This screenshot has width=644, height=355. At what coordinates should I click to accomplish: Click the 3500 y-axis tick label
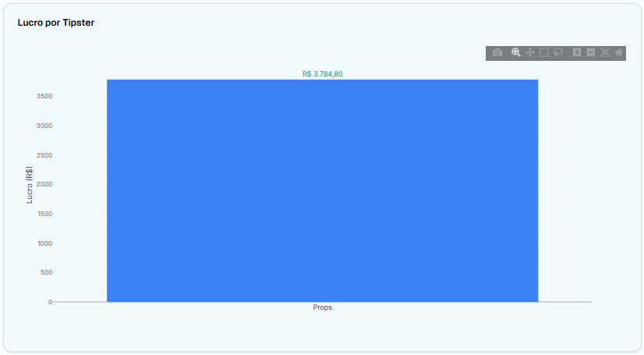pos(44,96)
